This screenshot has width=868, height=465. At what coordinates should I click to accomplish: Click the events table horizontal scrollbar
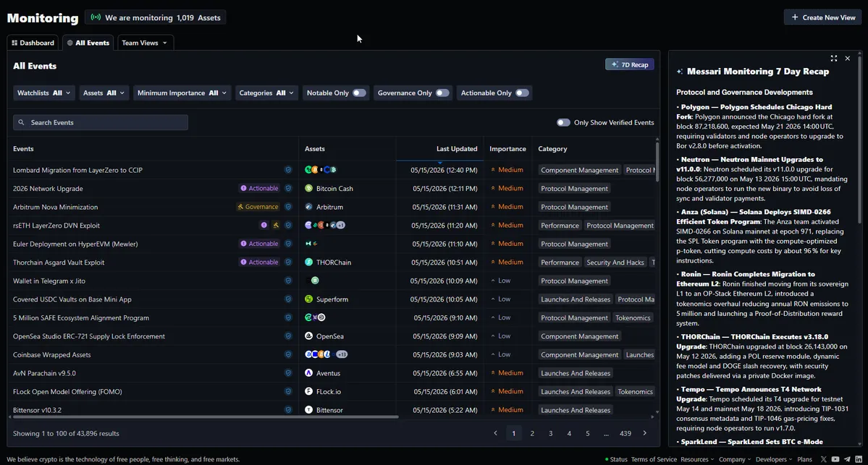click(205, 417)
